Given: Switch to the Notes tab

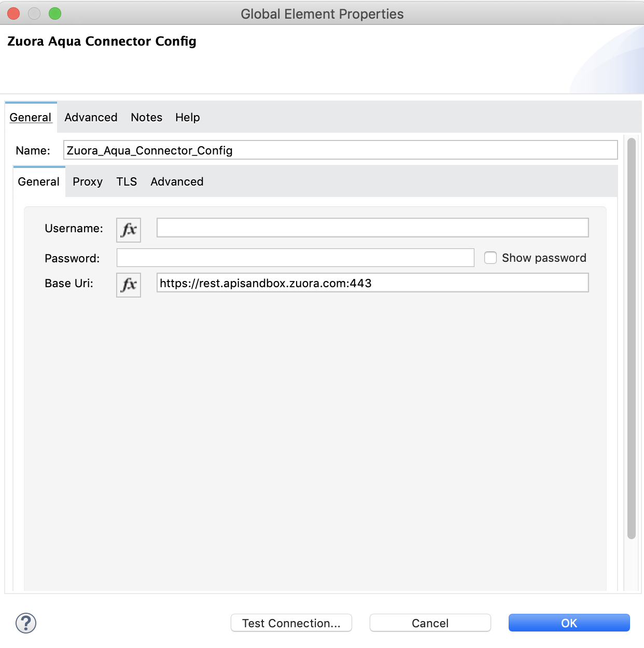Looking at the screenshot, I should coord(146,117).
